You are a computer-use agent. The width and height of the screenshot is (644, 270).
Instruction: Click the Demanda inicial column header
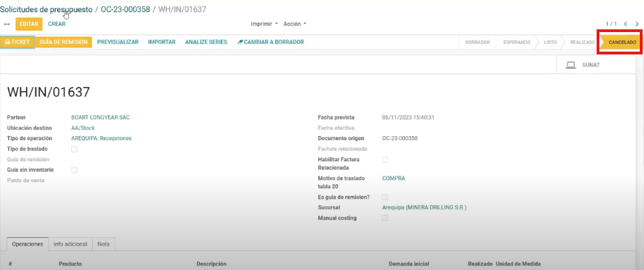pyautogui.click(x=408, y=264)
